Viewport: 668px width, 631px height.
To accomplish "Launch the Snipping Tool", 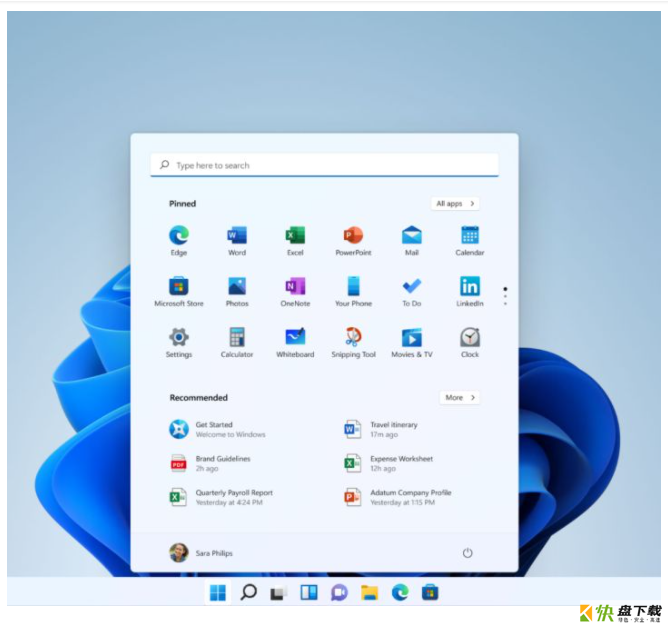I will point(353,343).
